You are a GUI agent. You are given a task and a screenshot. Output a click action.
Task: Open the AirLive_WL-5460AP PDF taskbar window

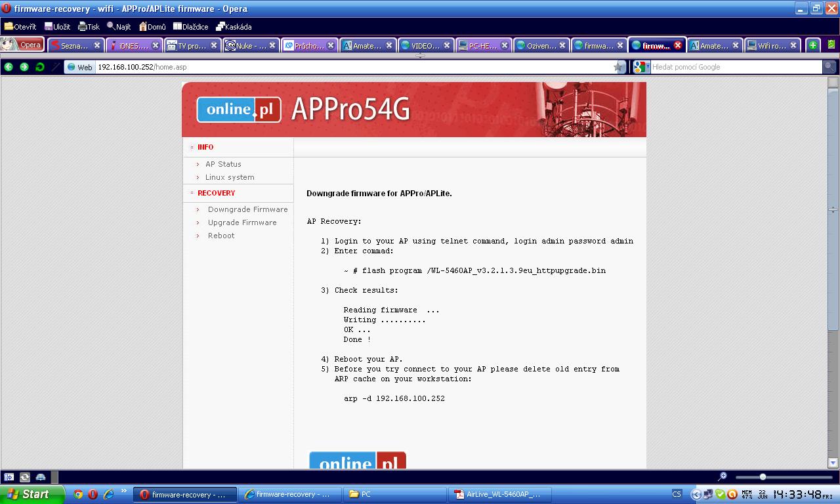click(x=500, y=494)
